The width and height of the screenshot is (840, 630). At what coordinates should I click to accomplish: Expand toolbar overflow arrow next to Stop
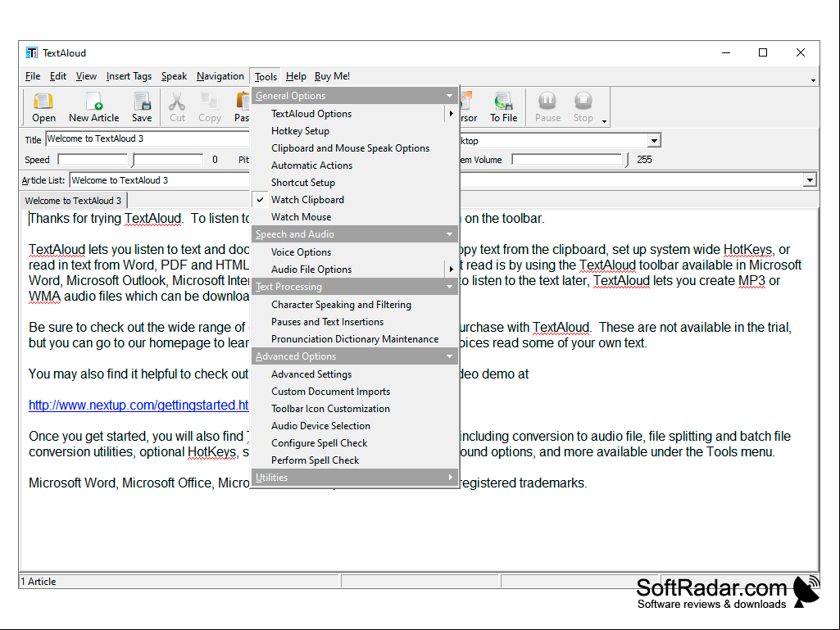pyautogui.click(x=604, y=121)
